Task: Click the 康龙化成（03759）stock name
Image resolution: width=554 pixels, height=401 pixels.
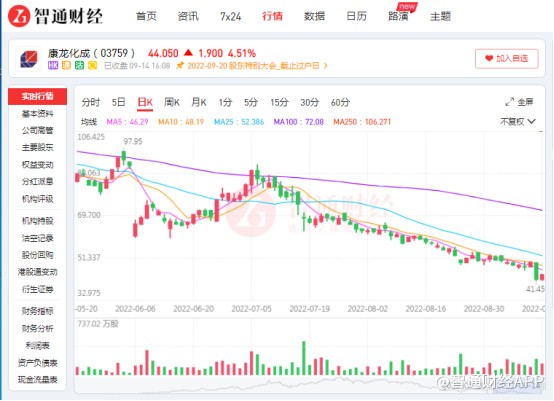Action: click(92, 53)
